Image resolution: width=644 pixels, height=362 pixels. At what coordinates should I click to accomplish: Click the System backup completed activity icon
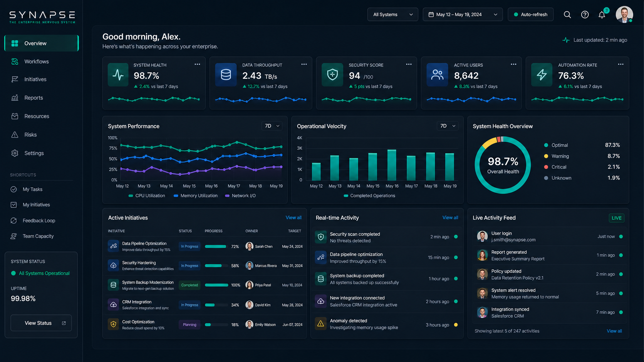[x=320, y=279]
